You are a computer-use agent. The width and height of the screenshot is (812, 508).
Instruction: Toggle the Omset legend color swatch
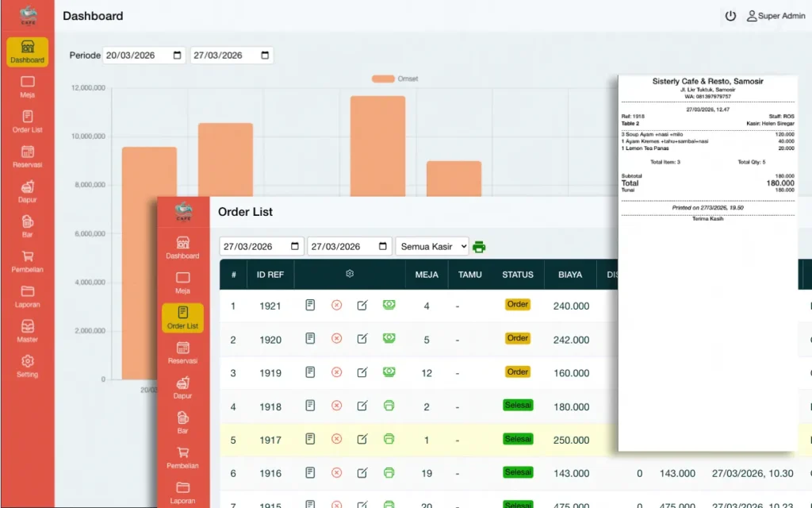383,79
